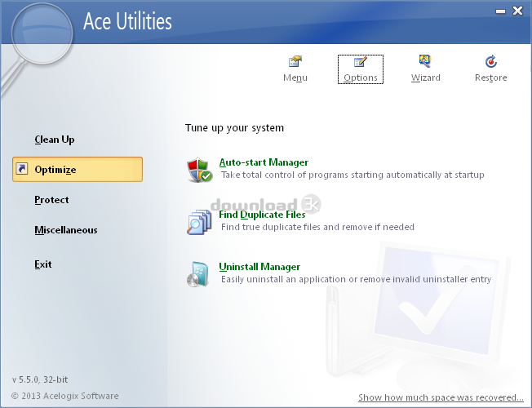Click the Find Duplicate Files magnifier icon
The image size is (532, 408).
(199, 222)
